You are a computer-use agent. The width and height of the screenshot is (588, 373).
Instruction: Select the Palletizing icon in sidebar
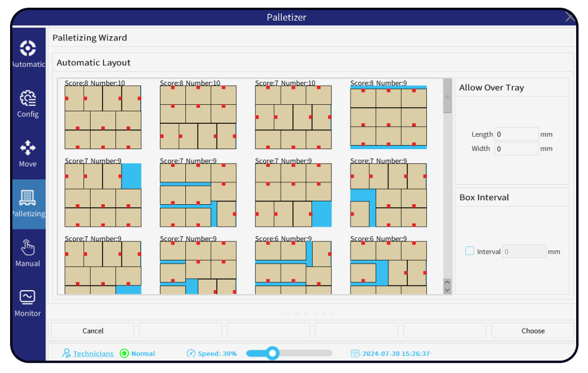[28, 198]
